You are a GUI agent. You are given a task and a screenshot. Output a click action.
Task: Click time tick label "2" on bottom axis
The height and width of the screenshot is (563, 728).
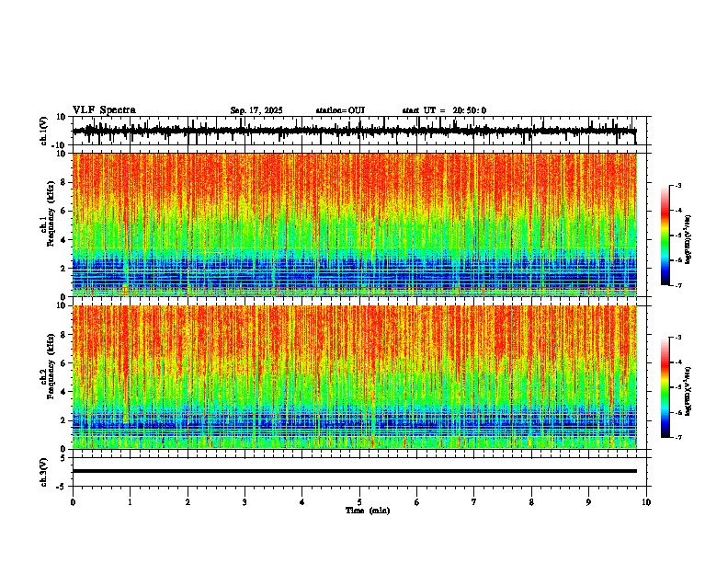[188, 502]
